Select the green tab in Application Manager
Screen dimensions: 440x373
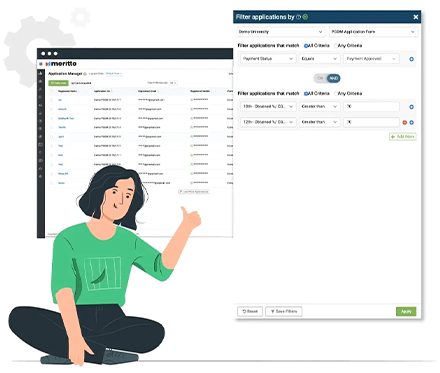point(59,83)
